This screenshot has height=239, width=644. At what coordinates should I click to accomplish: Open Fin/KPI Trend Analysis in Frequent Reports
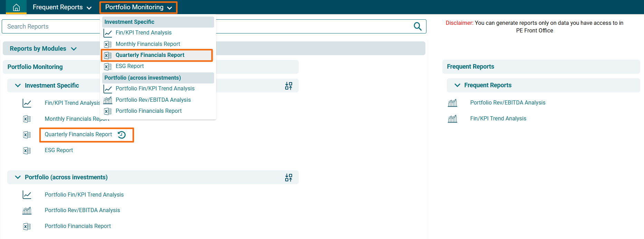[498, 119]
